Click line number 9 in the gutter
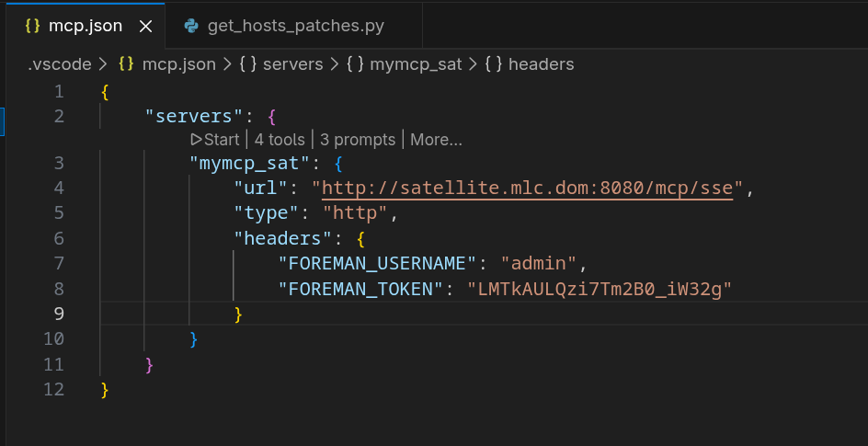Image resolution: width=868 pixels, height=446 pixels. click(x=58, y=314)
